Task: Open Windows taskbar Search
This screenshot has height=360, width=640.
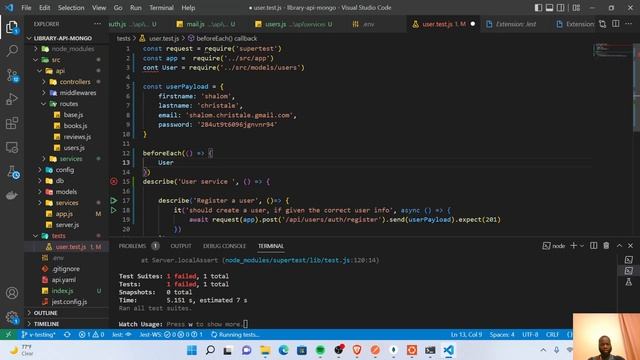Action: [x=210, y=350]
